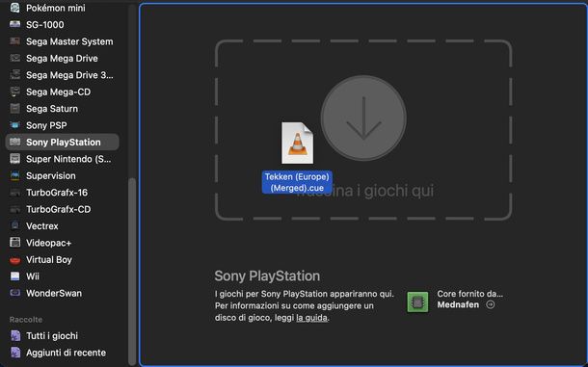Click the download arrow circle in drop zone
This screenshot has height=367, width=588.
click(363, 118)
